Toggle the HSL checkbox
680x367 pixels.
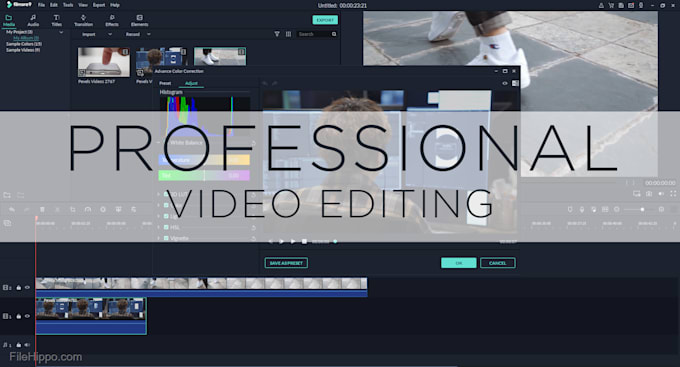(x=166, y=227)
